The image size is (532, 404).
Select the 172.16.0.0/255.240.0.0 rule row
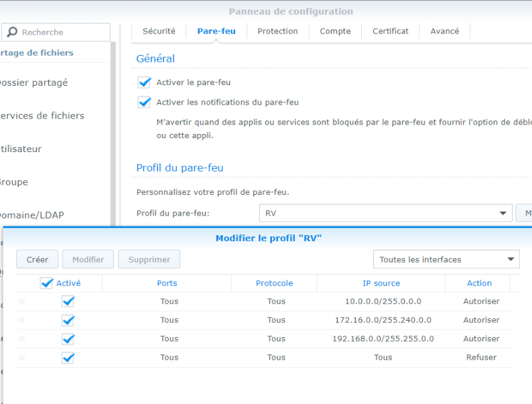click(383, 320)
